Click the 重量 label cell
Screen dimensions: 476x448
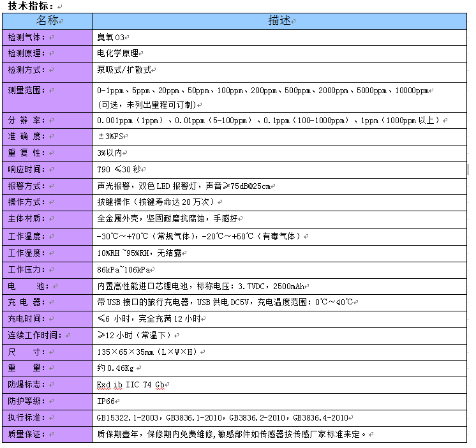(x=47, y=368)
